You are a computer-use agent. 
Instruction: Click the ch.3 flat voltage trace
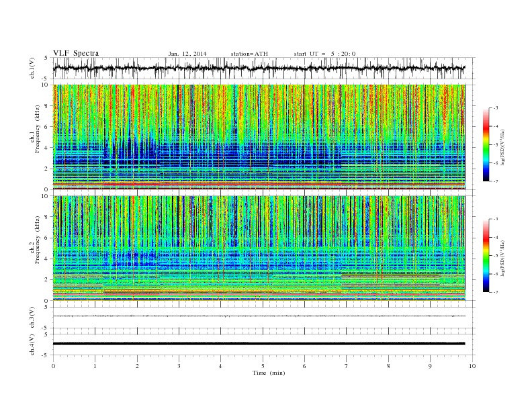(x=259, y=316)
